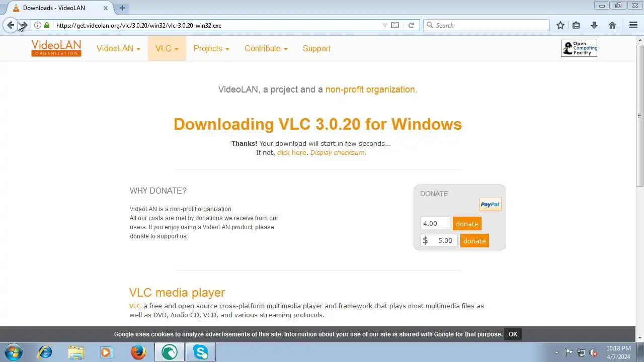Screen dimensions: 644x362
Task: Click the PayPal logo in Donate box
Action: [490, 204]
